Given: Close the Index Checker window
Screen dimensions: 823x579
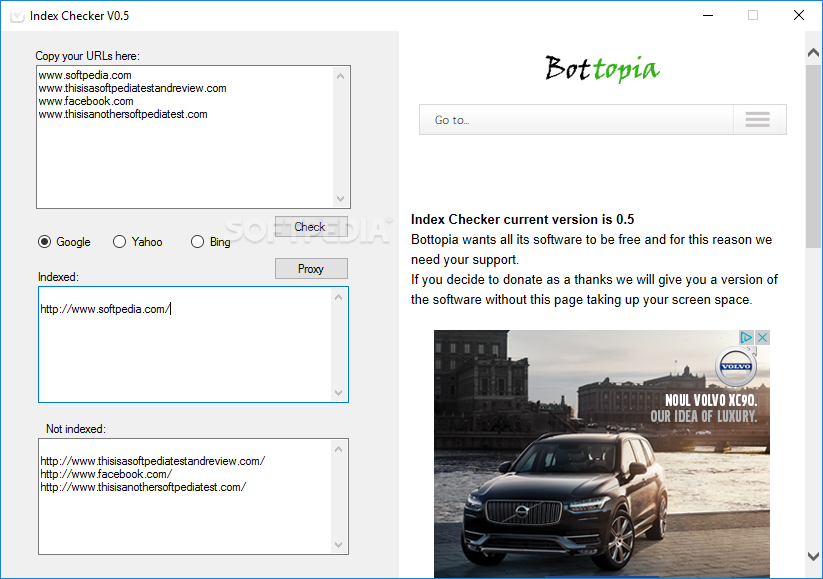Looking at the screenshot, I should tap(799, 15).
